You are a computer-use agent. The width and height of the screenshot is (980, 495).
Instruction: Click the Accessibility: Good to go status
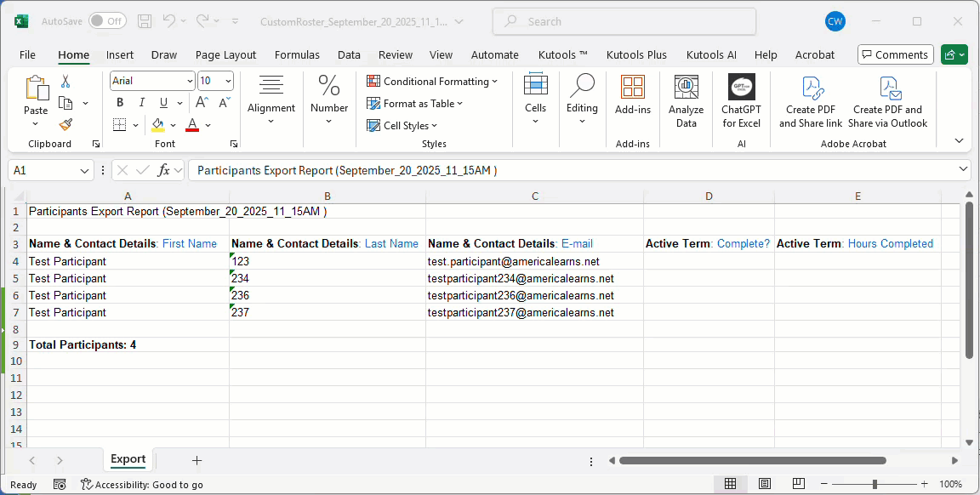click(142, 484)
